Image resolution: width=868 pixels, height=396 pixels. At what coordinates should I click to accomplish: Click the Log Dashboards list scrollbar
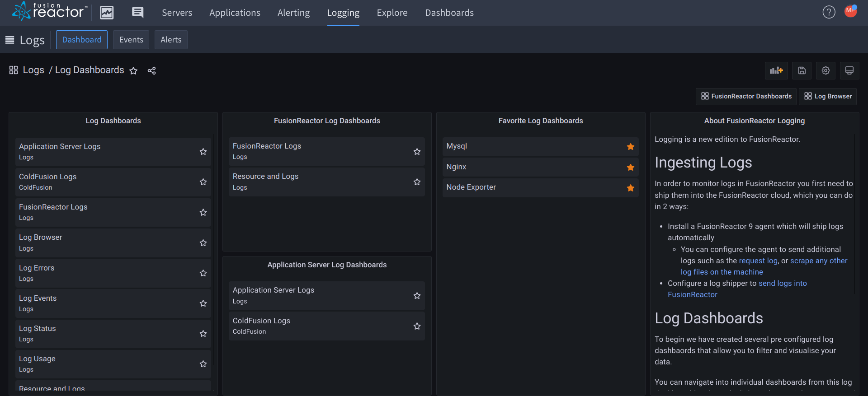[x=213, y=249]
